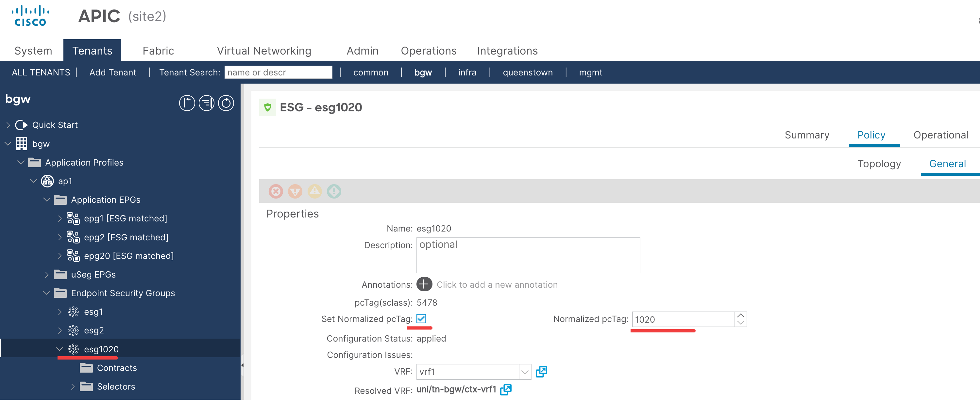Expand the uSeg EPGs node
The width and height of the screenshot is (980, 401).
47,274
